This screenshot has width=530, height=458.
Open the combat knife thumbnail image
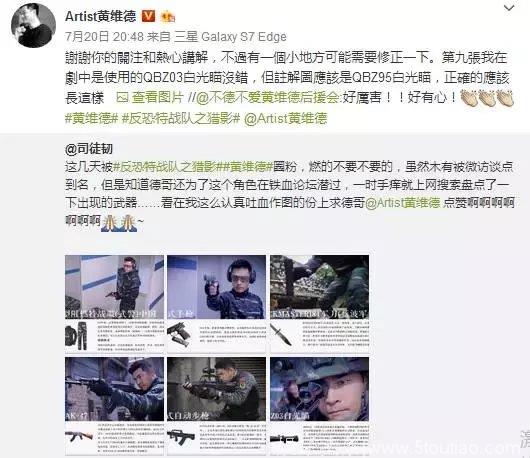[319, 304]
